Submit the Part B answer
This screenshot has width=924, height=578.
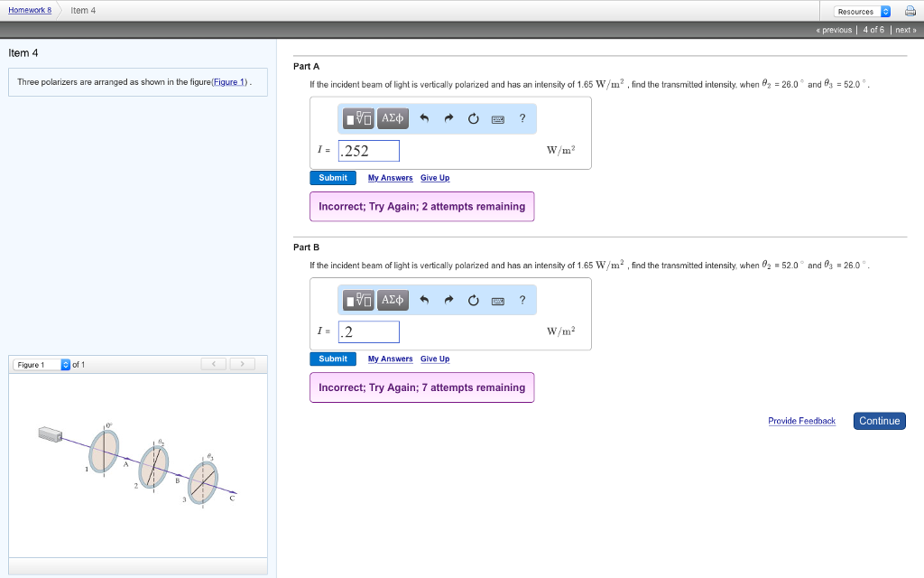pyautogui.click(x=333, y=359)
